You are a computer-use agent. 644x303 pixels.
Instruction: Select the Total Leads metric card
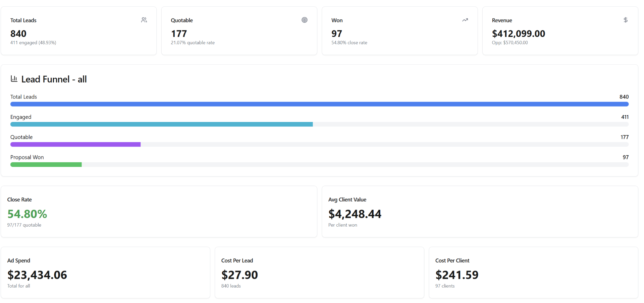(x=78, y=31)
